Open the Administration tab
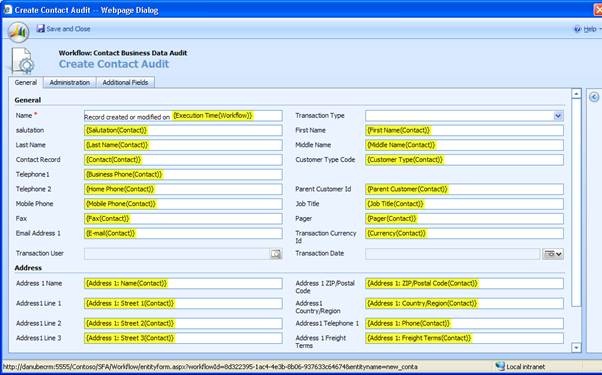 pos(69,83)
